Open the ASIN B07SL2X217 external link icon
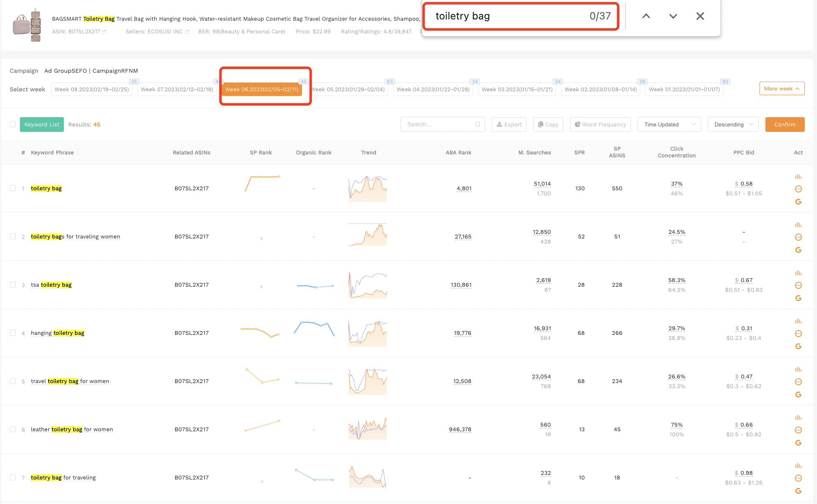Screen dimensions: 817x504 coord(104,32)
